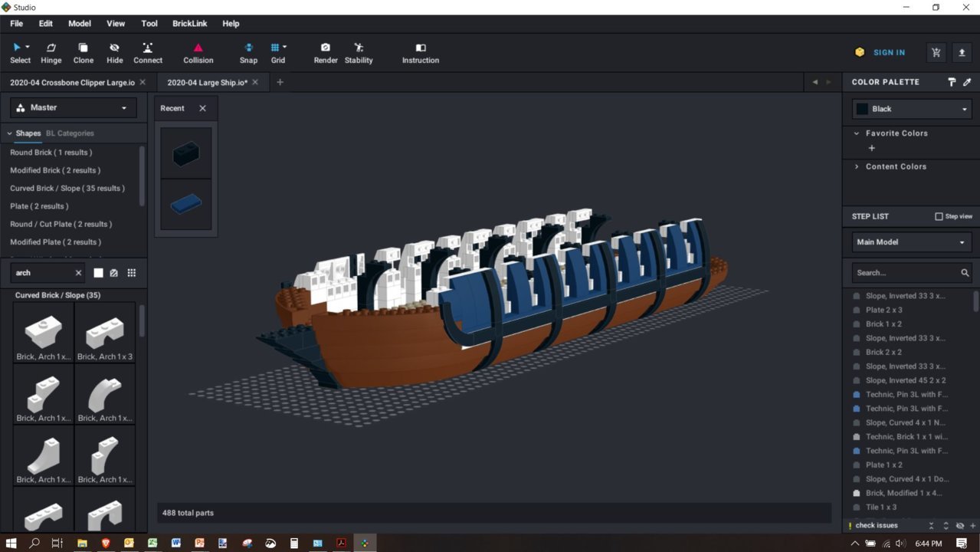The width and height of the screenshot is (980, 552).
Task: Collapse Favorite Colors section
Action: pyautogui.click(x=857, y=133)
